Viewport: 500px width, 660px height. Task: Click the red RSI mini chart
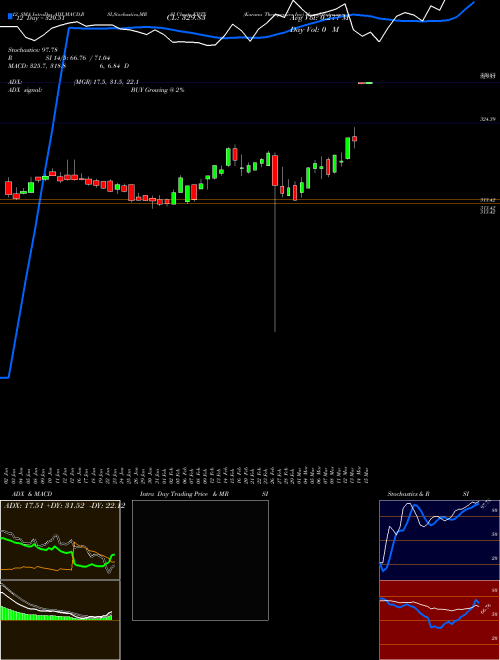tap(439, 620)
